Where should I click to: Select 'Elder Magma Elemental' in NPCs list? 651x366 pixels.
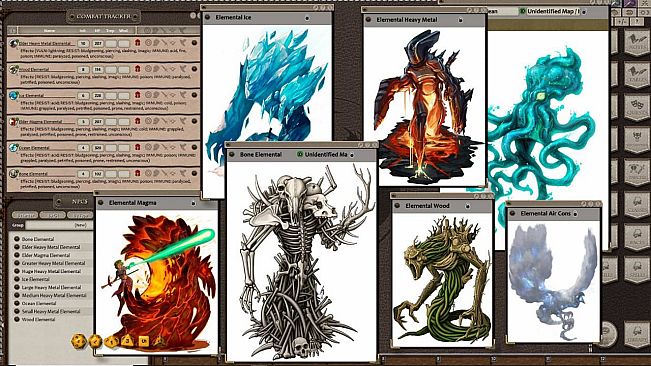tap(46, 255)
